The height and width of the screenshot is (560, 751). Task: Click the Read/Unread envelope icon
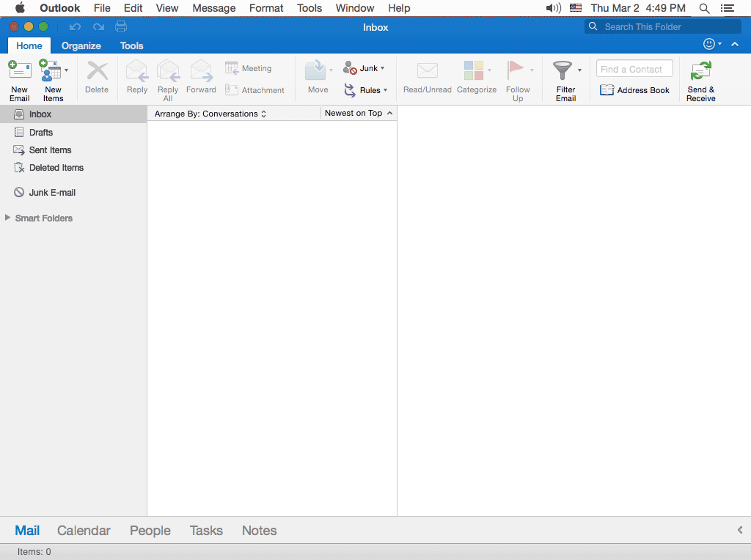[x=428, y=71]
